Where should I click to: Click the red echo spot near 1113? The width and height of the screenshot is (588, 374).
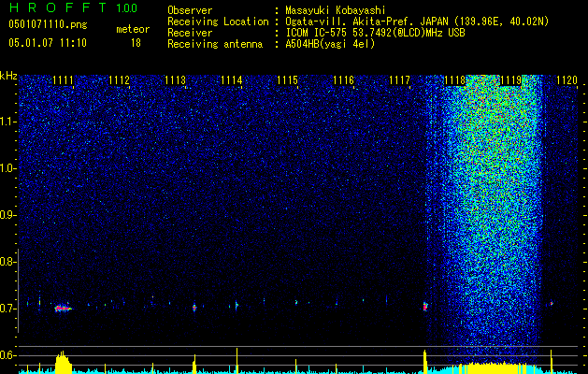tap(194, 308)
